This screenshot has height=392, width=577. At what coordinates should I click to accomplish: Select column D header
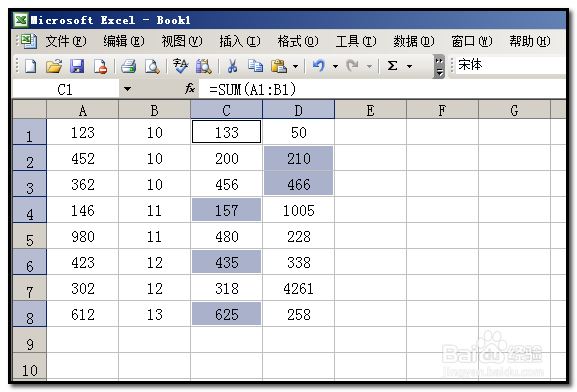pyautogui.click(x=298, y=110)
